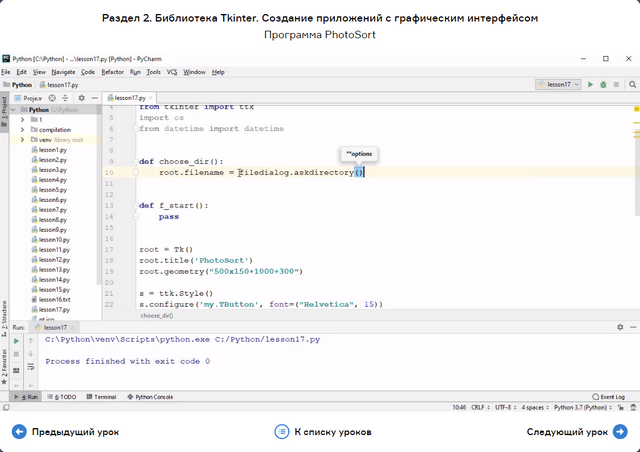Open Project panel settings gear icon
Screen dimensions: 640x452
[x=83, y=98]
